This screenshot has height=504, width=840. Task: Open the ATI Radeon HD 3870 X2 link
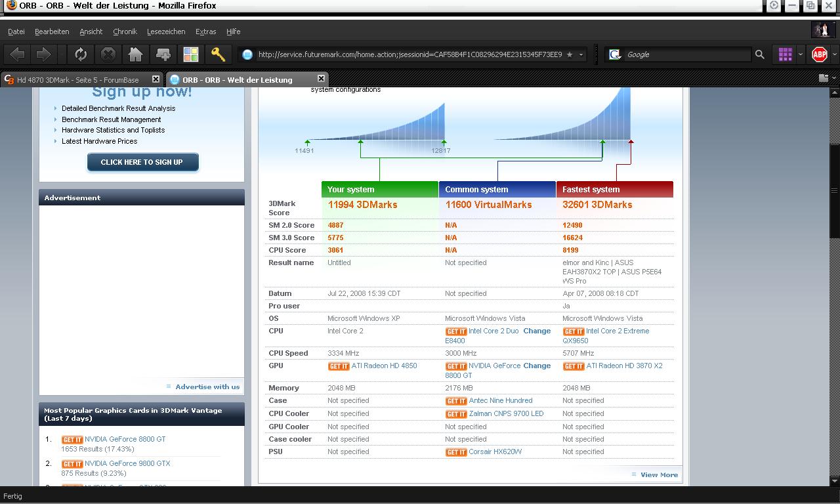pyautogui.click(x=624, y=366)
